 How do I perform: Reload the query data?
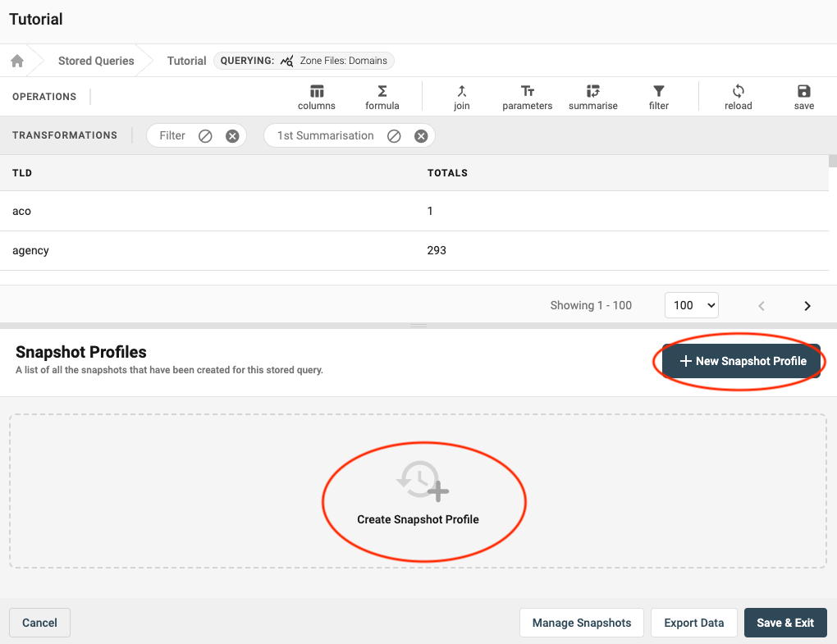(739, 97)
